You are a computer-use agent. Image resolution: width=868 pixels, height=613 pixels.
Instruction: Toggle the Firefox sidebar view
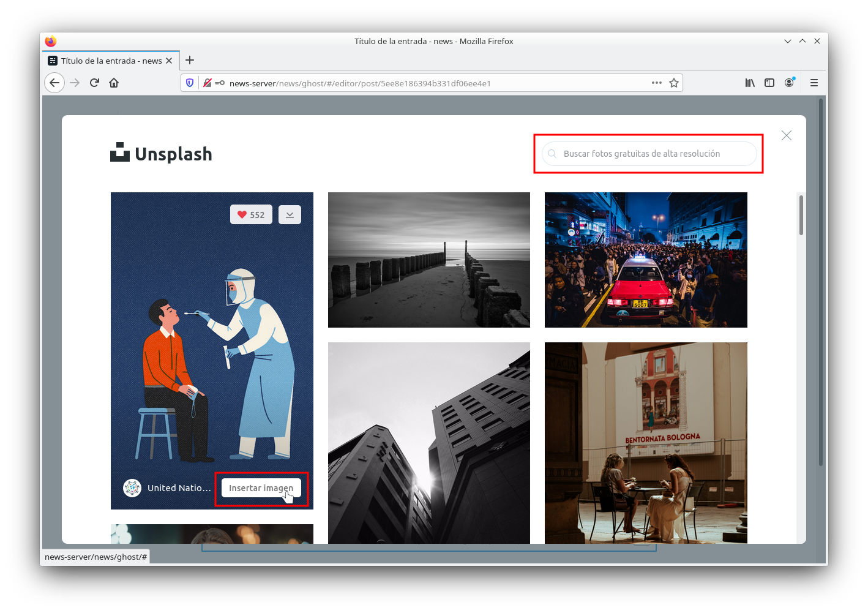pos(769,83)
